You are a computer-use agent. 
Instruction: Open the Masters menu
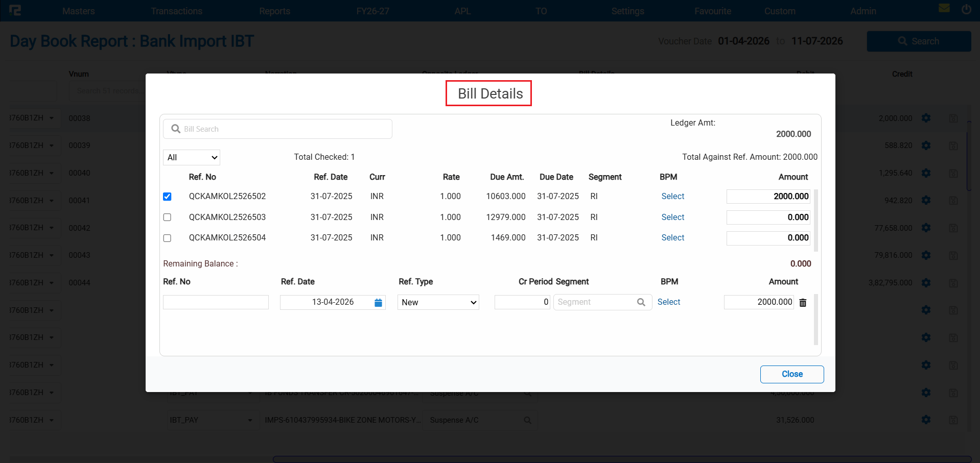click(x=79, y=11)
